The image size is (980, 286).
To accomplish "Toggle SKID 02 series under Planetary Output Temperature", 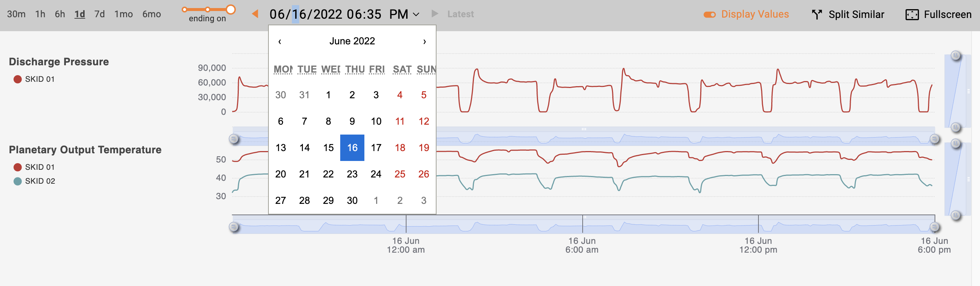I will point(18,181).
